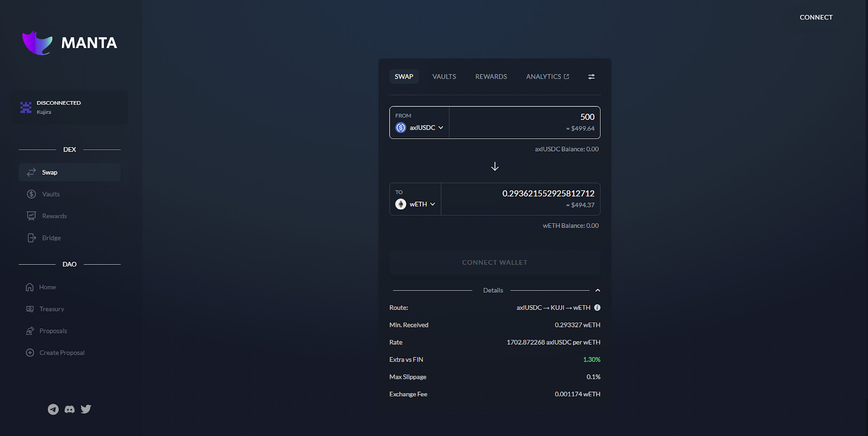Screen dimensions: 868x436
Task: Click the Manta logo icon
Action: (x=37, y=43)
